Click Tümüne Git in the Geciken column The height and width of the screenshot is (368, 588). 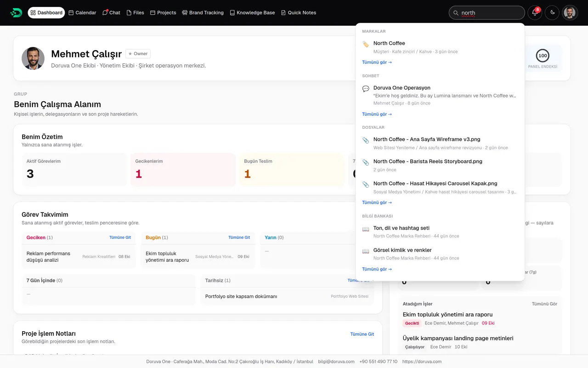point(120,237)
